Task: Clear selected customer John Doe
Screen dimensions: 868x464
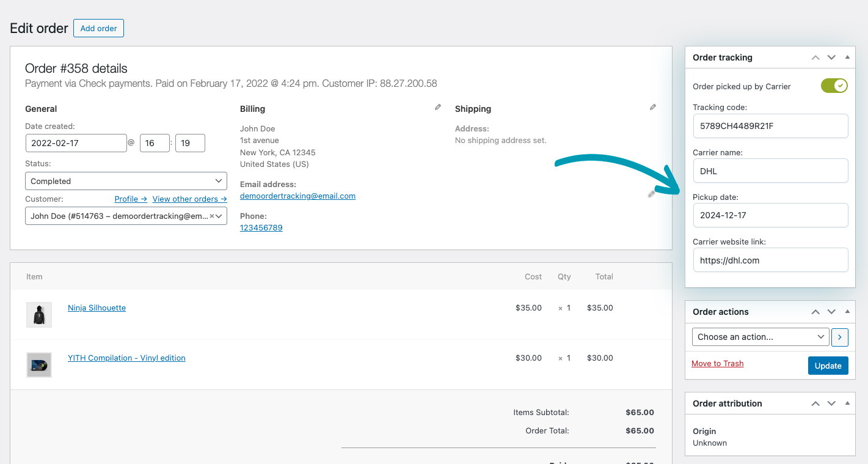Action: 211,216
